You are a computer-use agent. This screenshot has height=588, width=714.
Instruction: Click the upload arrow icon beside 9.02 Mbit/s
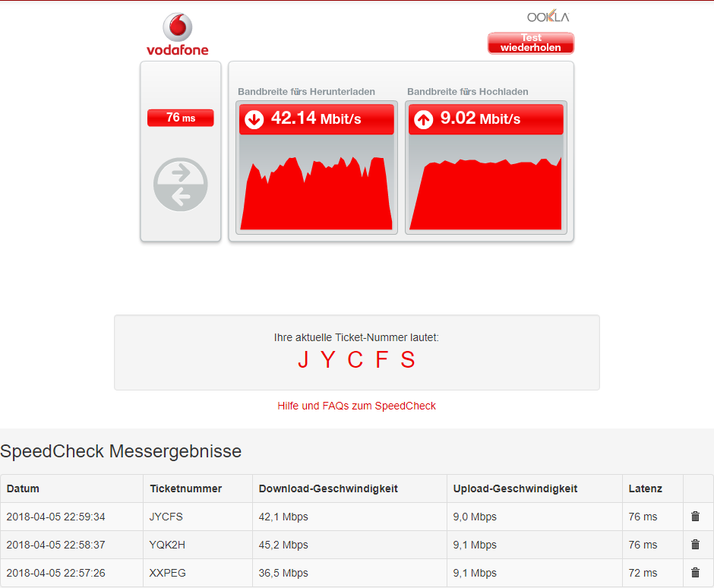click(x=422, y=119)
